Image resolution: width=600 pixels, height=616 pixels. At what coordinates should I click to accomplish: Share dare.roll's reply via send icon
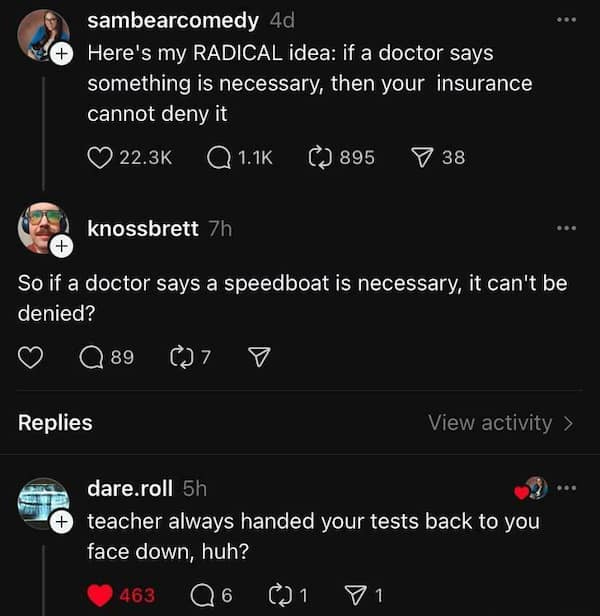[x=355, y=595]
